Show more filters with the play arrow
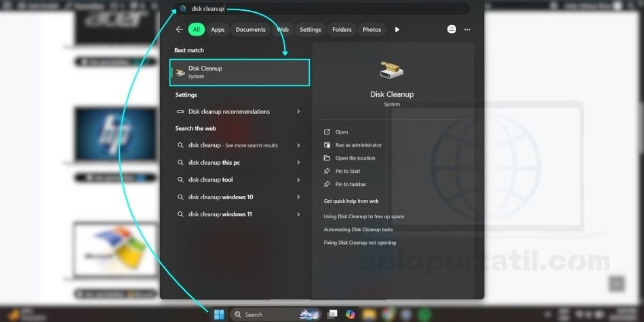The height and width of the screenshot is (322, 644). 397,30
